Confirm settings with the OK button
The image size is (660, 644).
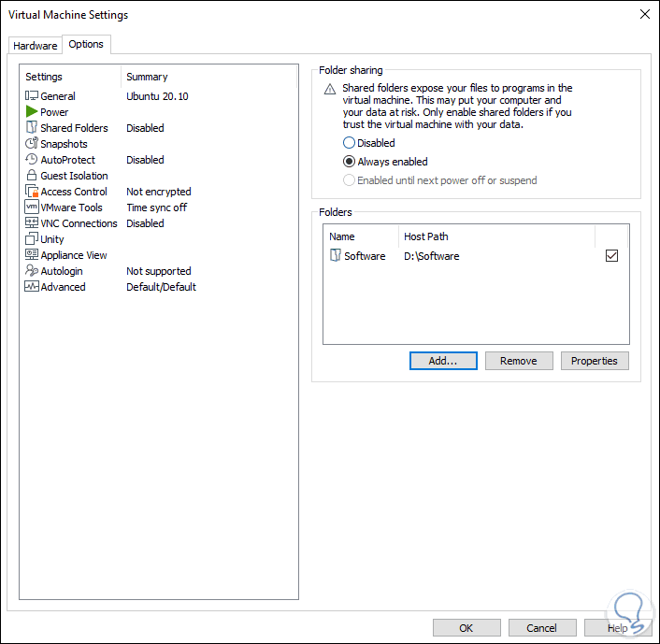466,627
